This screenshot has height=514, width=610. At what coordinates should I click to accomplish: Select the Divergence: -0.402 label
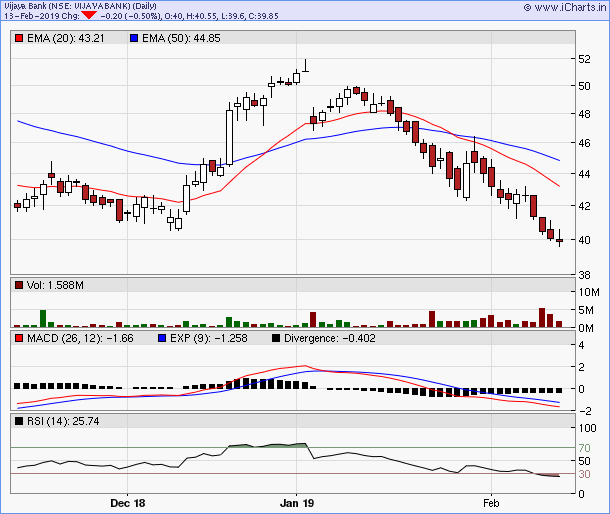pyautogui.click(x=330, y=338)
